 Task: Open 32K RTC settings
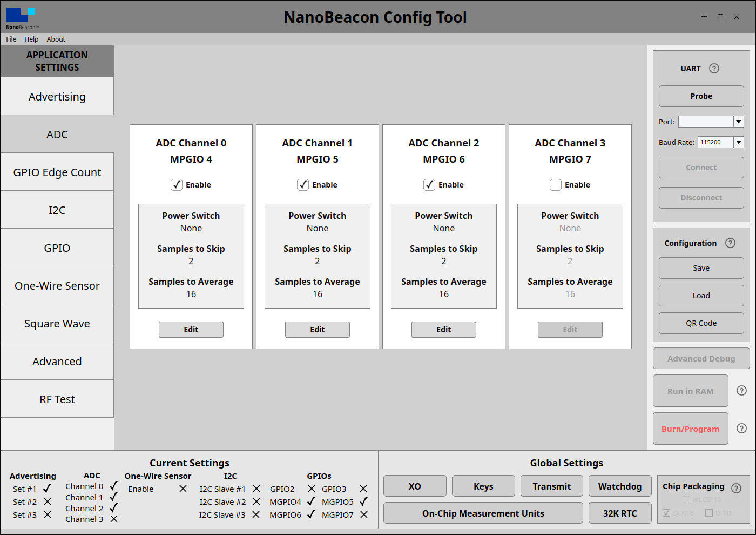click(620, 513)
